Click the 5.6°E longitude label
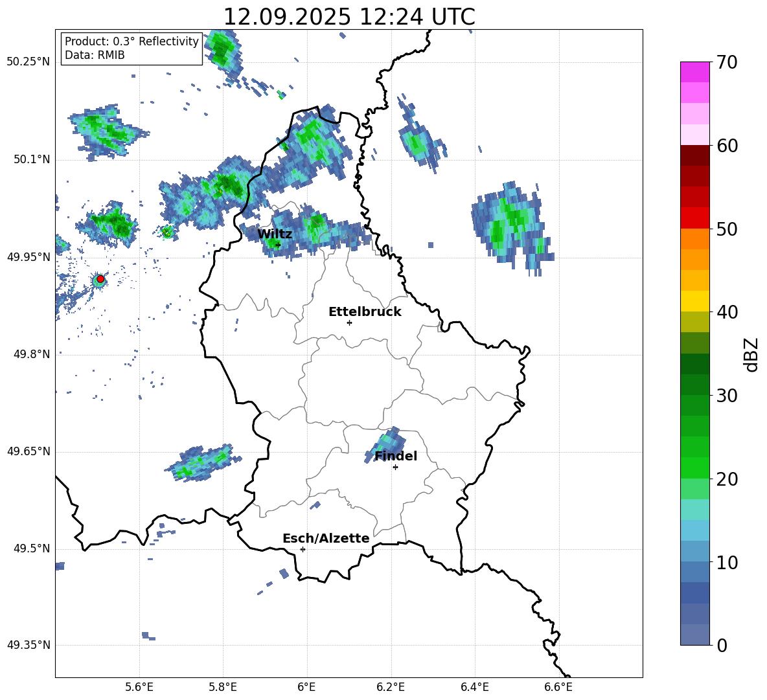This screenshot has height=700, width=767. click(x=139, y=687)
